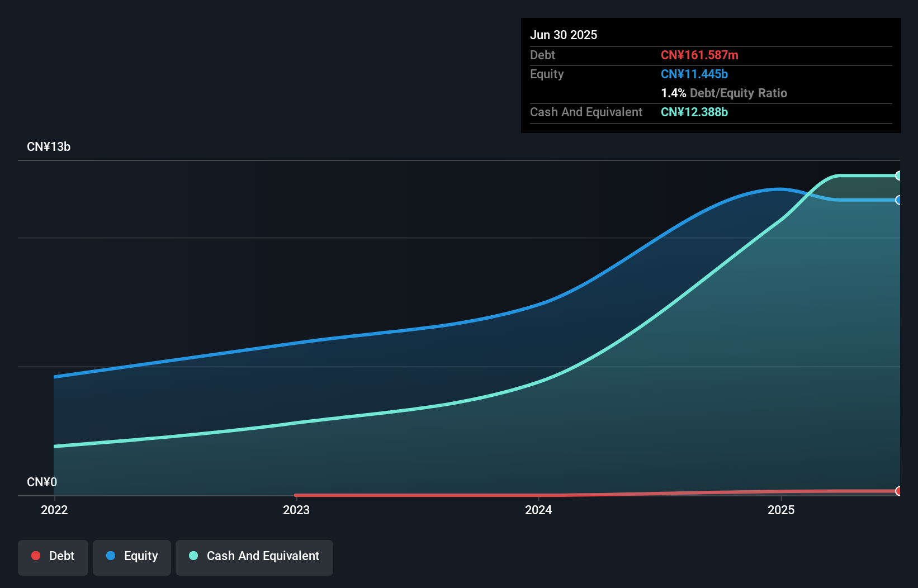Click the CN¥161.587m debt value

tap(700, 55)
